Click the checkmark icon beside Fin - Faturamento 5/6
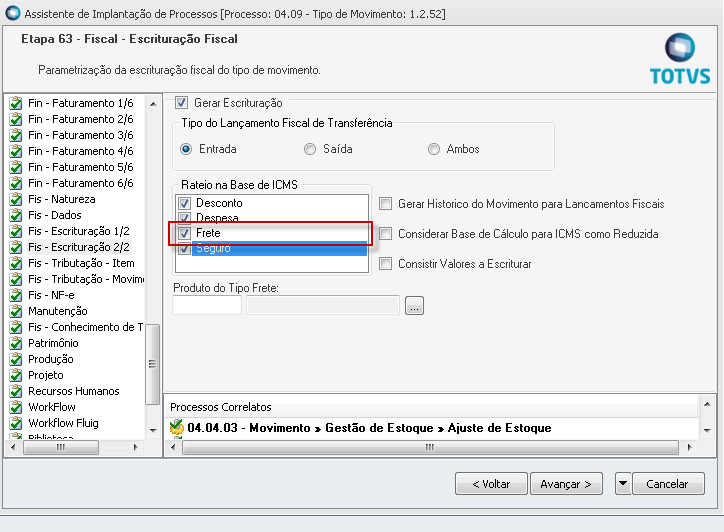Image resolution: width=724 pixels, height=532 pixels. coord(16,167)
